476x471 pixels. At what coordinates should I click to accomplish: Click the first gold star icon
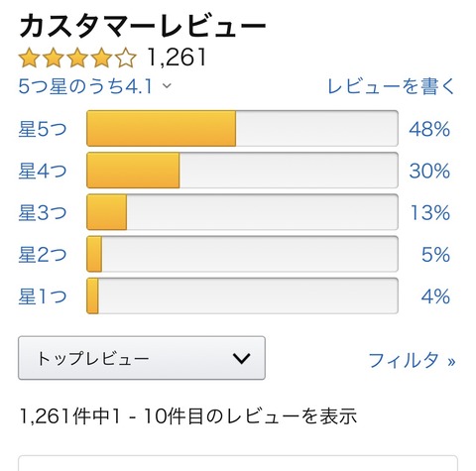coord(30,58)
